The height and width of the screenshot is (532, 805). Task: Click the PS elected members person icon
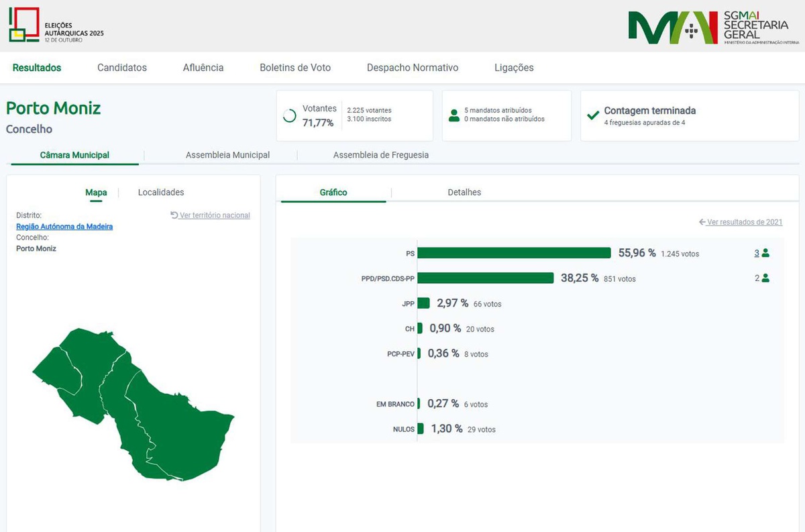click(x=765, y=253)
